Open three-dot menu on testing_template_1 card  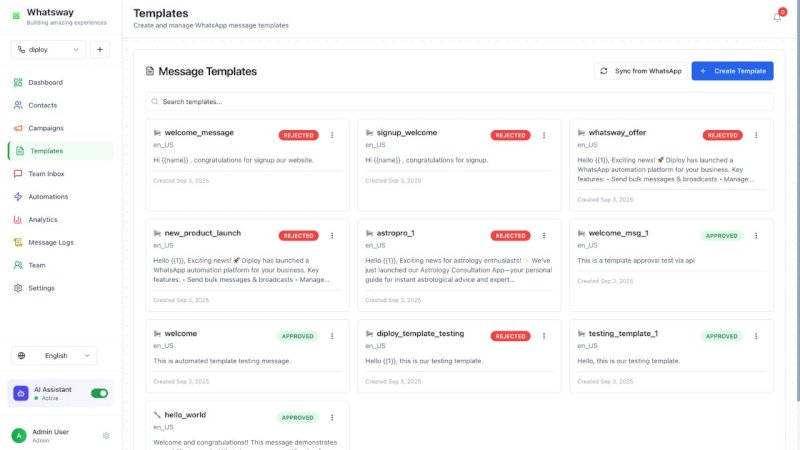[756, 336]
